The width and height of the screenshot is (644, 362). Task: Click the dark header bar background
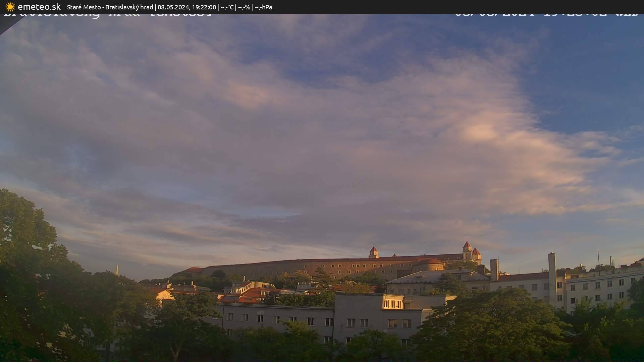[x=369, y=7]
